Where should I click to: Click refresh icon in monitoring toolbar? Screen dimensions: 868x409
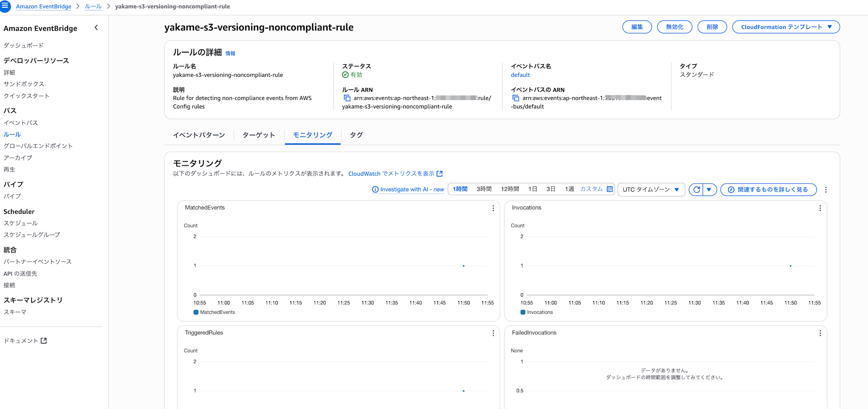[x=696, y=190]
